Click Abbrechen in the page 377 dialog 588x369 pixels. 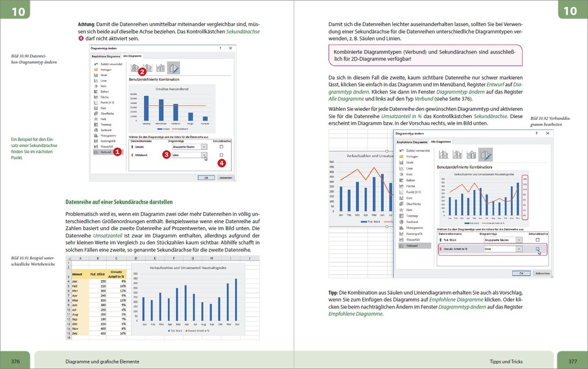tap(542, 272)
